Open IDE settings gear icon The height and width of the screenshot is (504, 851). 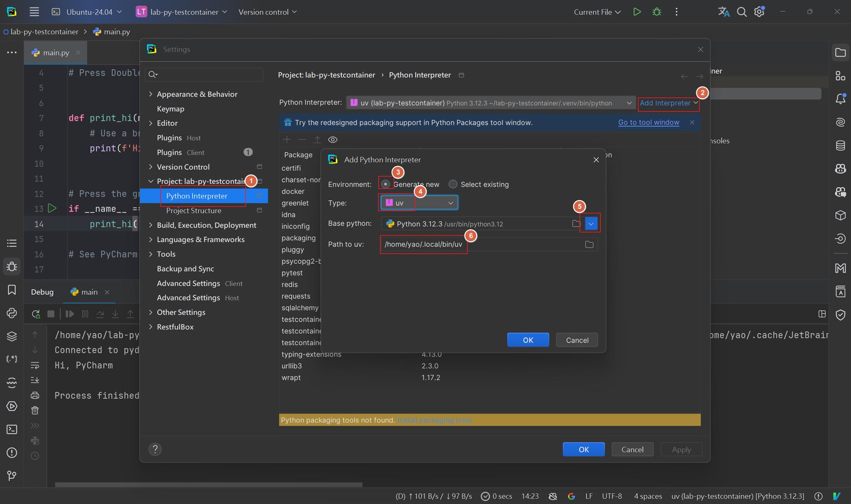(760, 12)
